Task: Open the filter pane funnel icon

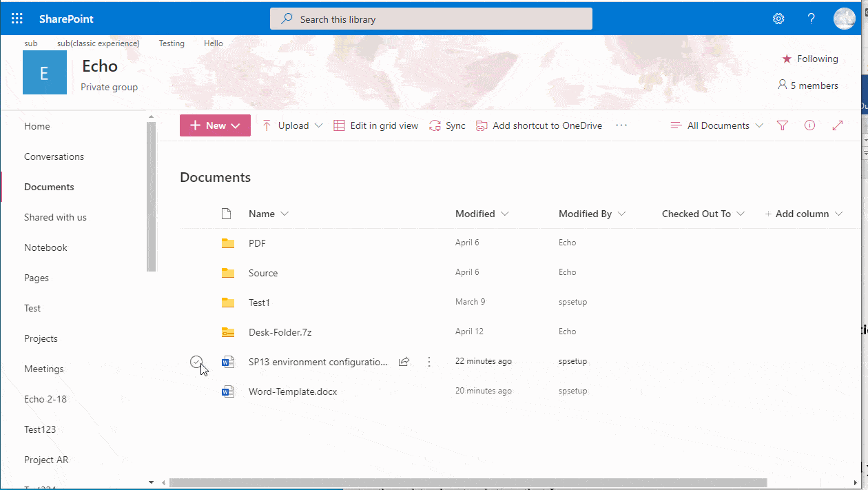Action: coord(782,125)
